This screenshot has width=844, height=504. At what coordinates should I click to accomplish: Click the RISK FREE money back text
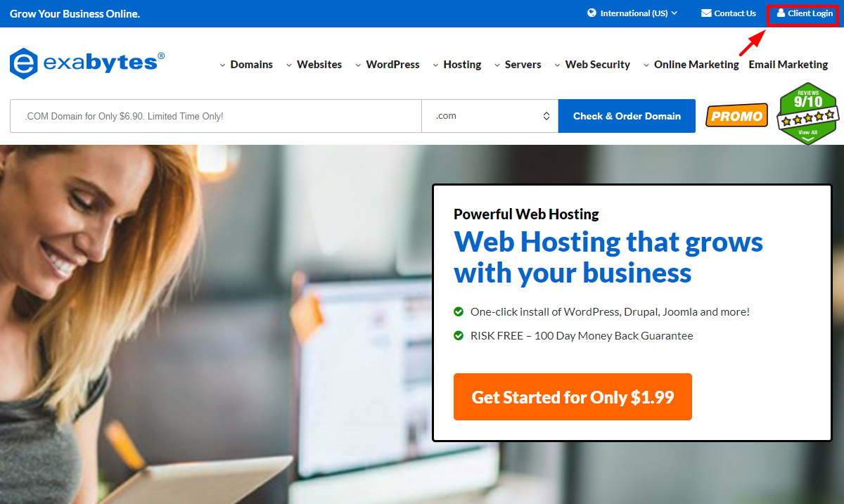(x=582, y=336)
